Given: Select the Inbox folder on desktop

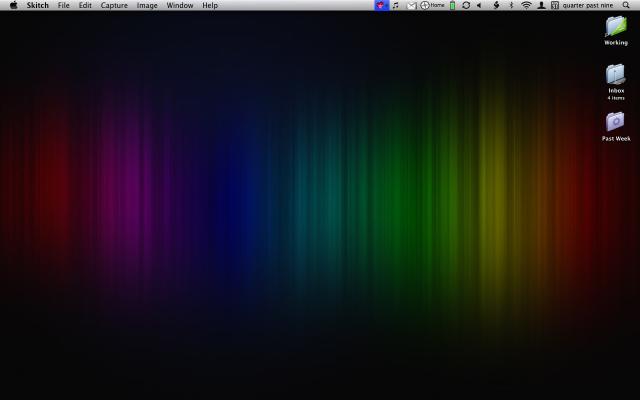Looking at the screenshot, I should pos(616,82).
